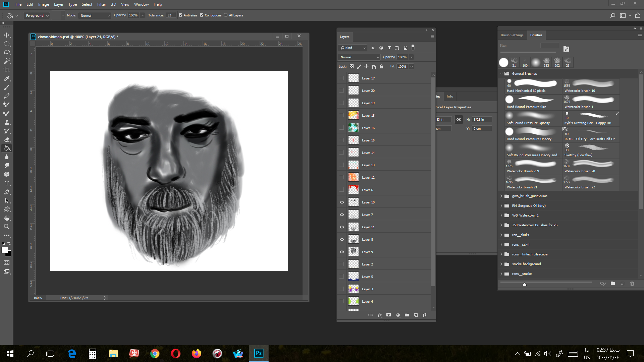Enable All Layers checkbox
Screen dimensions: 644x362
[226, 15]
